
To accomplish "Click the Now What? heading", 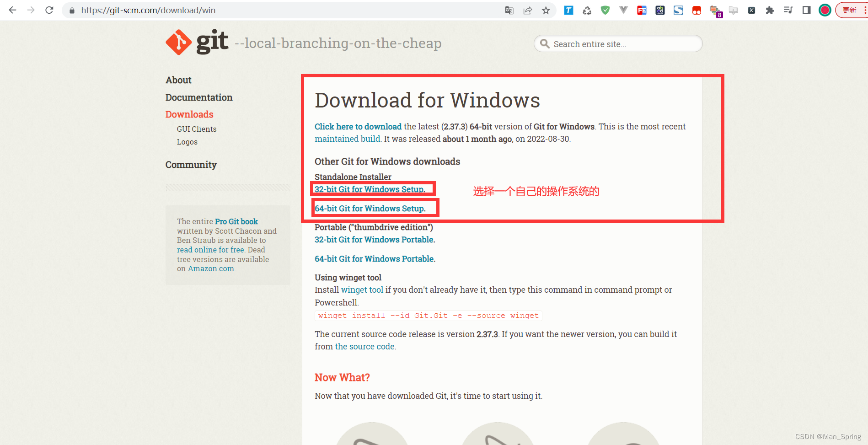I will pos(342,377).
